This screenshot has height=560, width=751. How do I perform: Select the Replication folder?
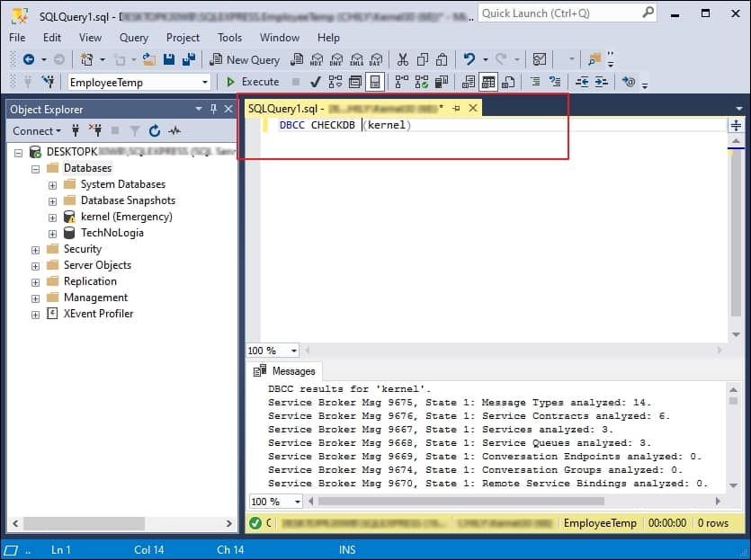(90, 281)
